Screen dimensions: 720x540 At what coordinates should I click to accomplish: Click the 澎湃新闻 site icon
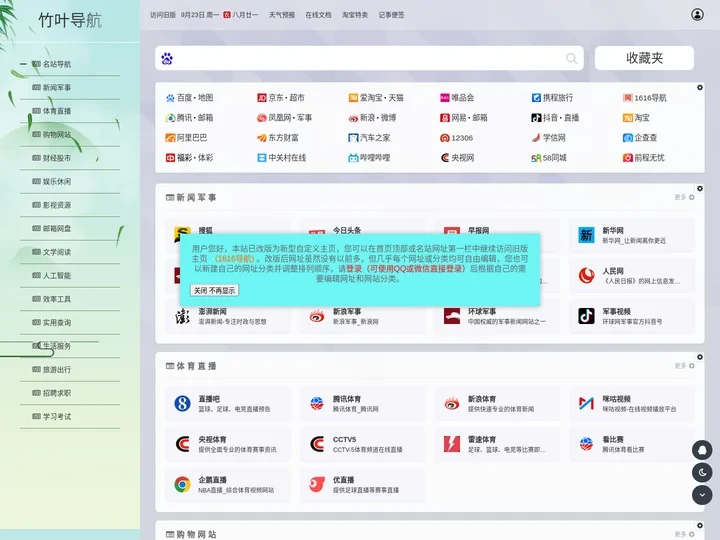[x=182, y=316]
